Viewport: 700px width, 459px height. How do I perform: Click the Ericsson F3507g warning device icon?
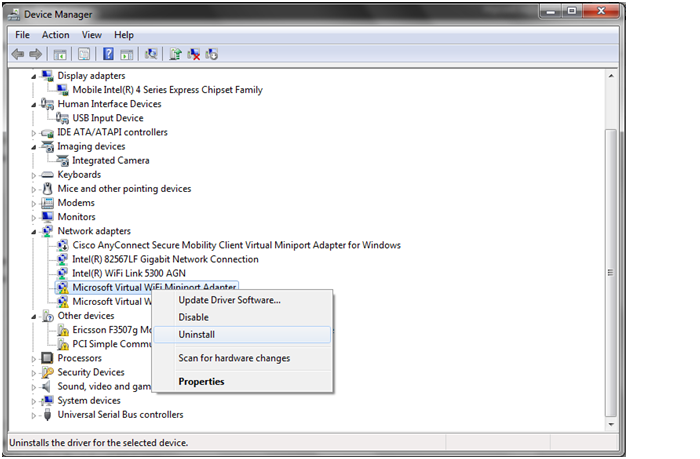62,330
